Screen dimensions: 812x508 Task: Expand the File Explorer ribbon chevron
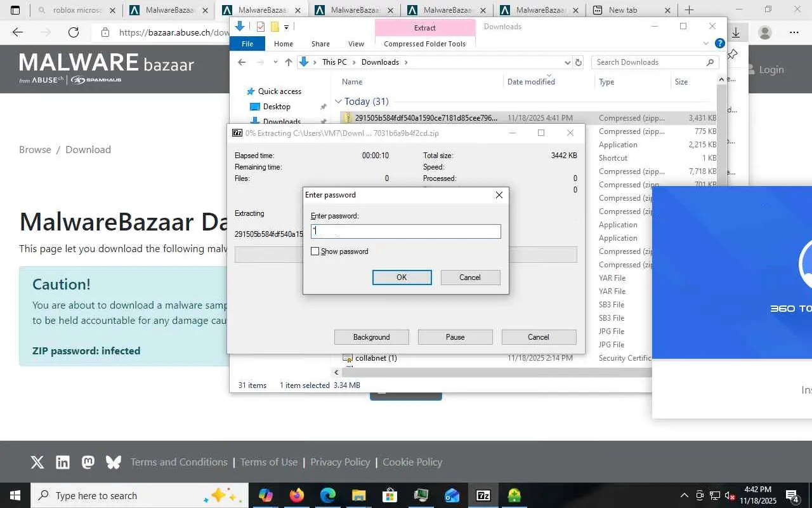pos(706,44)
